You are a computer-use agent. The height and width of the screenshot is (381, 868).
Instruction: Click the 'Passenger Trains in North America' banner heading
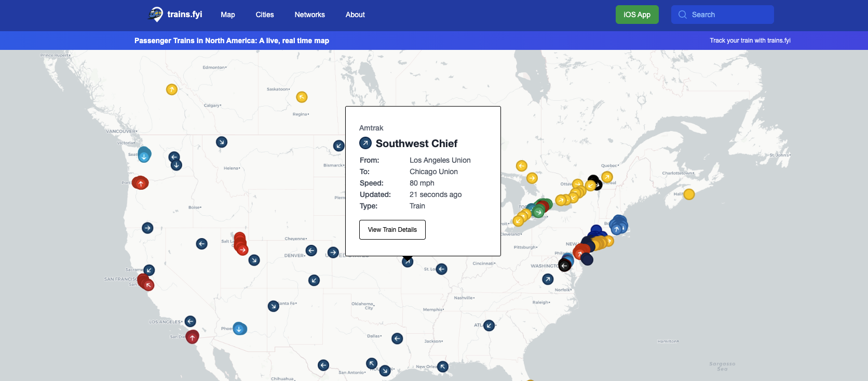(x=232, y=41)
